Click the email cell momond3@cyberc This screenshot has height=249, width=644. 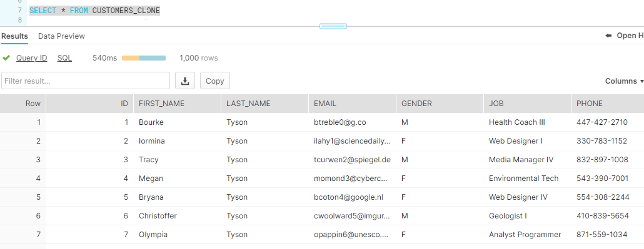tap(350, 178)
